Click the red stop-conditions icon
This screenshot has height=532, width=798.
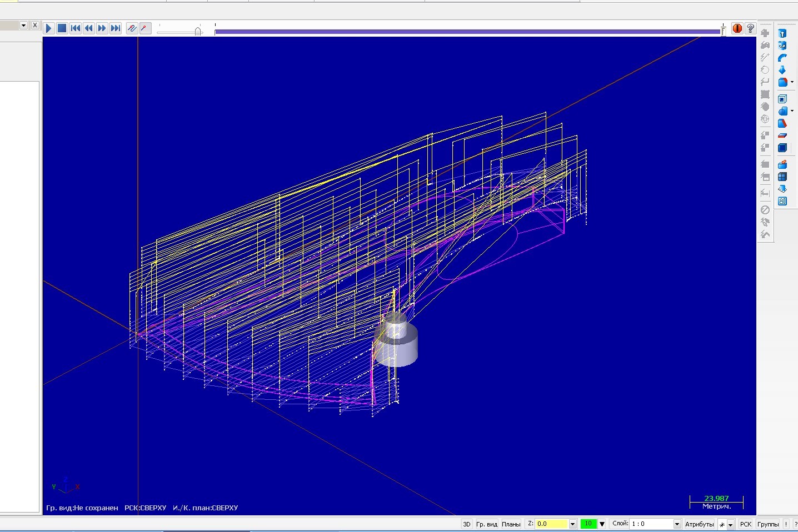[737, 28]
